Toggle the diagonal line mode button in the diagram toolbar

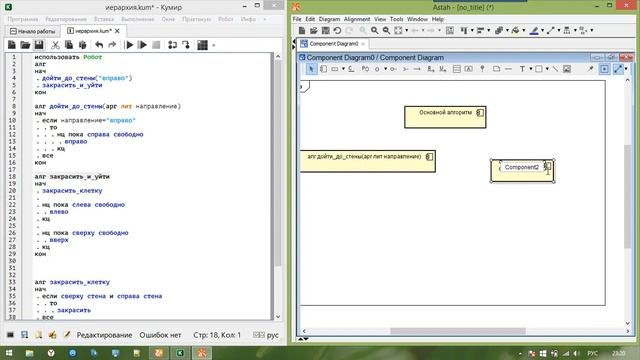click(x=618, y=69)
